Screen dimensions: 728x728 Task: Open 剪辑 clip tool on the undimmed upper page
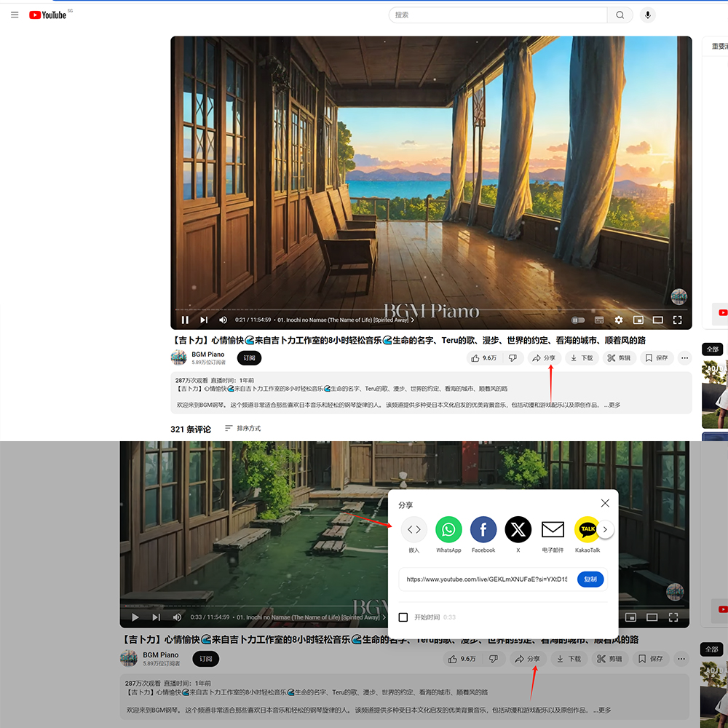(619, 358)
